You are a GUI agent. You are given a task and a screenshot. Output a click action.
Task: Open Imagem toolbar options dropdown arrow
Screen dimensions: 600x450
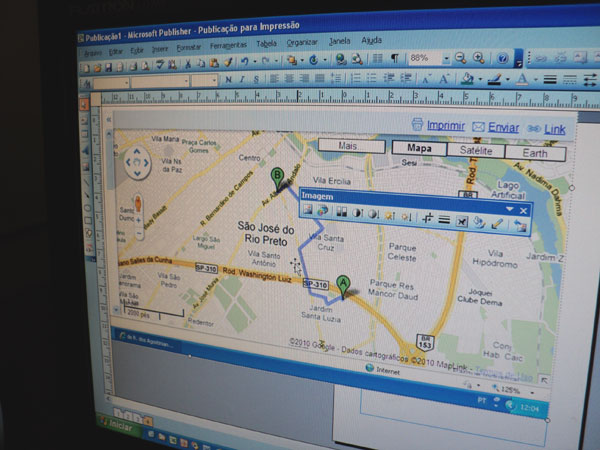pos(509,209)
